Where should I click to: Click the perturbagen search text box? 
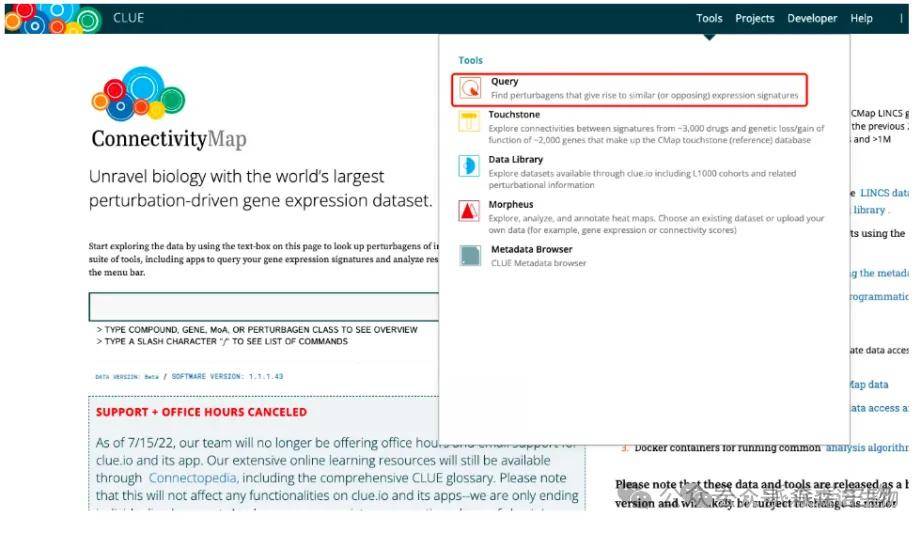pyautogui.click(x=264, y=307)
